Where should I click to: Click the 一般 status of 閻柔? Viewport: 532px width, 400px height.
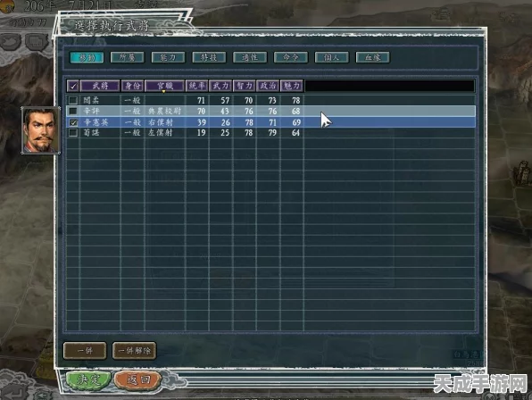[x=132, y=100]
